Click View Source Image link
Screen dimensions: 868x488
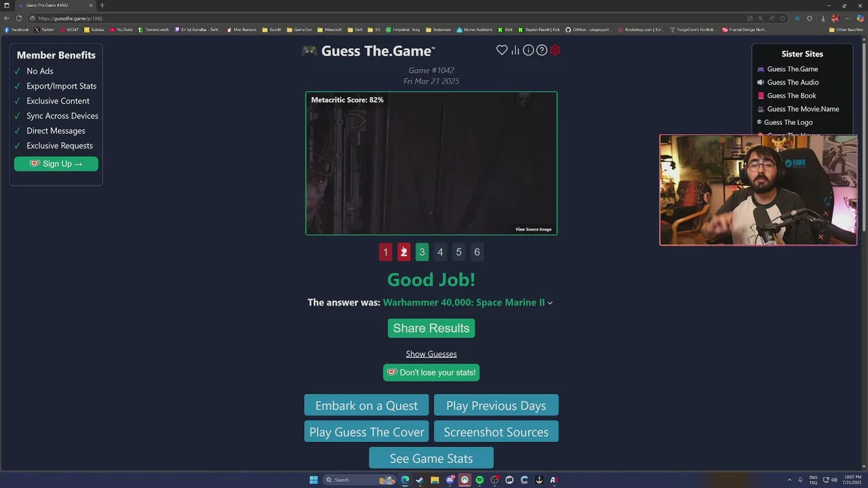click(534, 229)
